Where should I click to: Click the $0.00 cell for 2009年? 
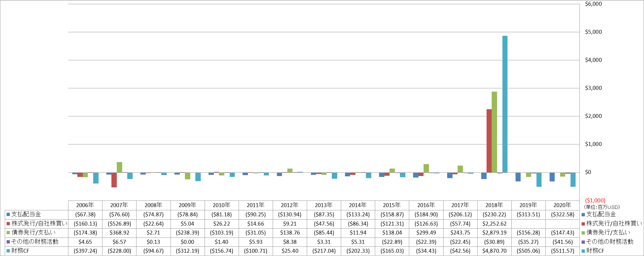188,242
